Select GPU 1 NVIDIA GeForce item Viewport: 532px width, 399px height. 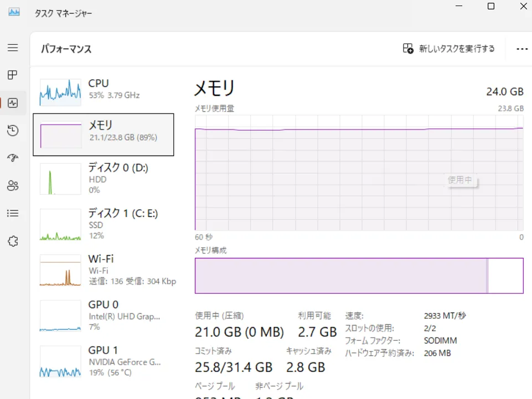click(x=104, y=361)
